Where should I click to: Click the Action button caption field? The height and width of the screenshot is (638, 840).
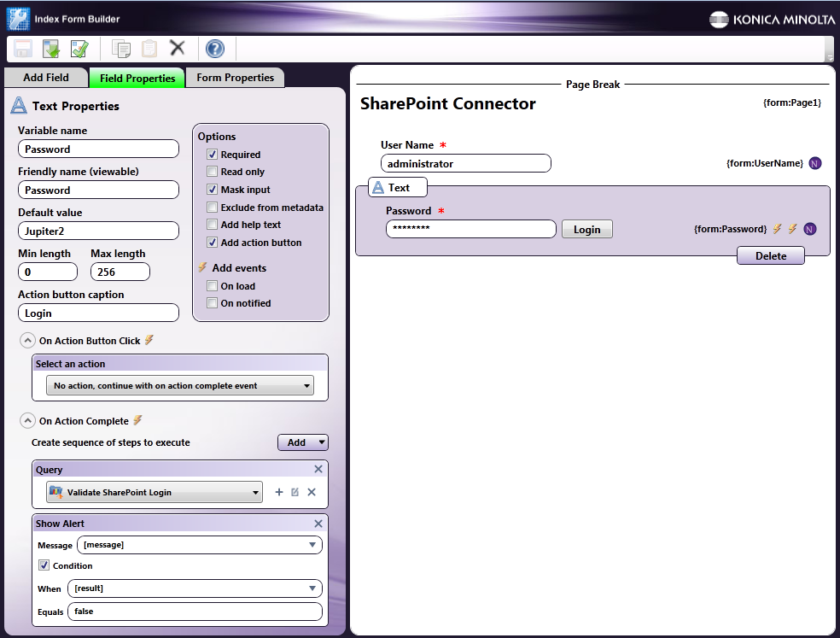98,313
